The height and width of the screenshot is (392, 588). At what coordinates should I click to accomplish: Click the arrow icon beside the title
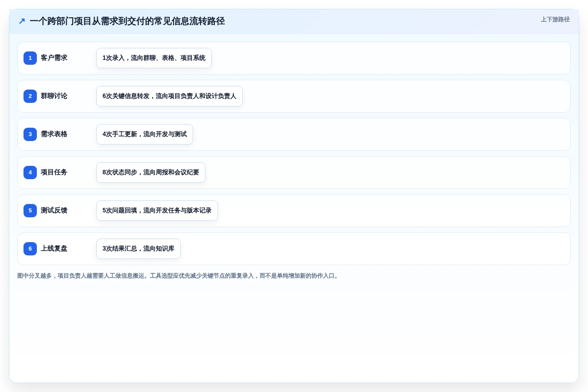coord(22,21)
